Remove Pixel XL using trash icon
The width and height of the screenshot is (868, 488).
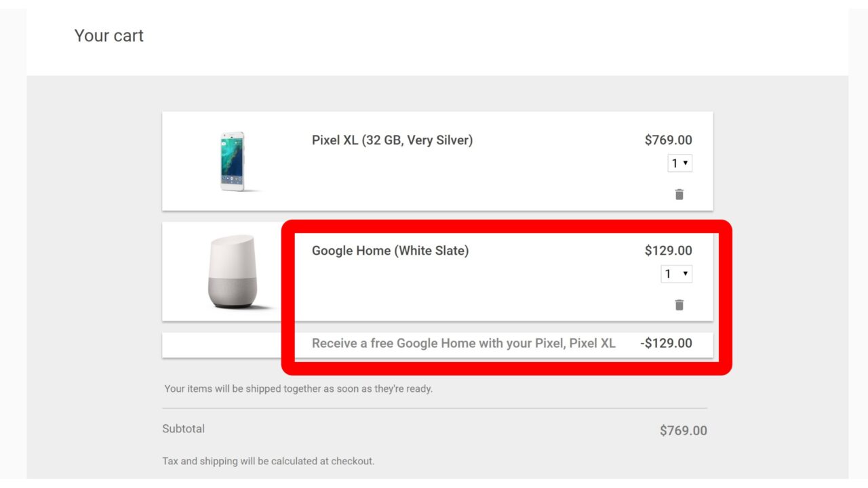pos(679,195)
